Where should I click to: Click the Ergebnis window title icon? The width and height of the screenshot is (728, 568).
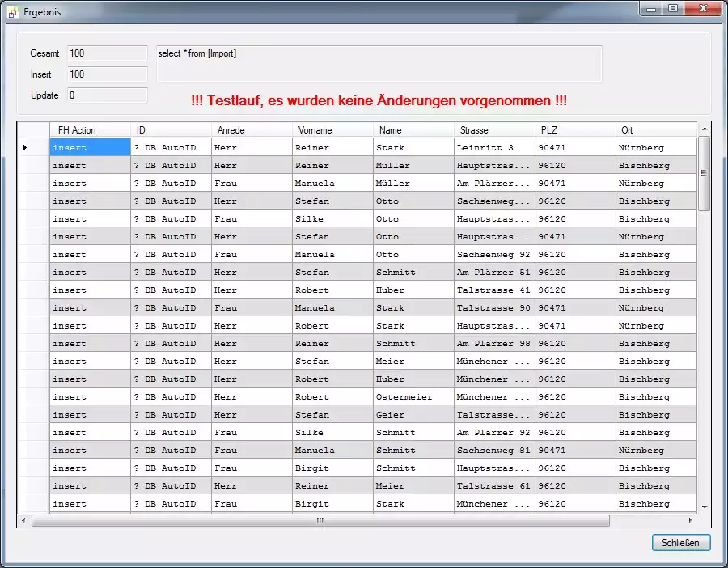(13, 13)
